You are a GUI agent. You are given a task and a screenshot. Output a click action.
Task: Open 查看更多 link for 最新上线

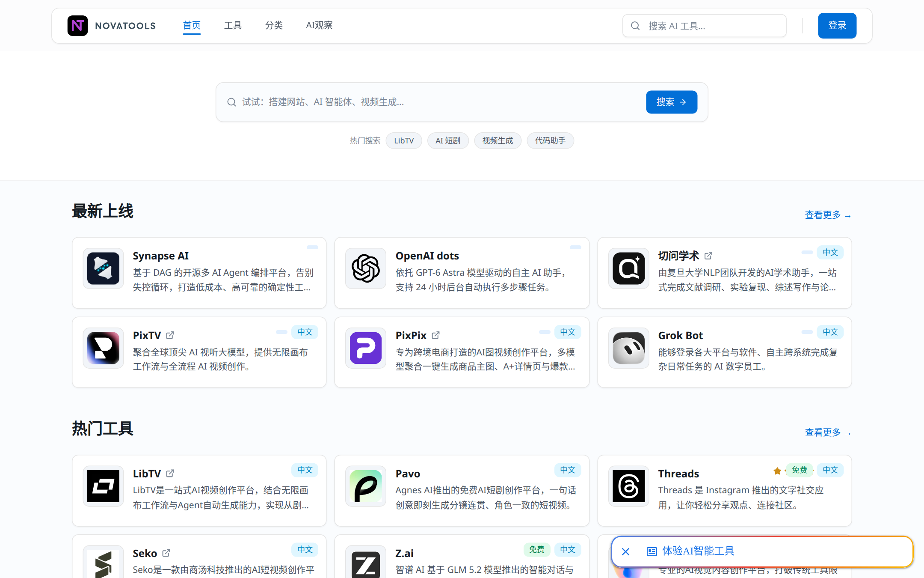tap(828, 215)
